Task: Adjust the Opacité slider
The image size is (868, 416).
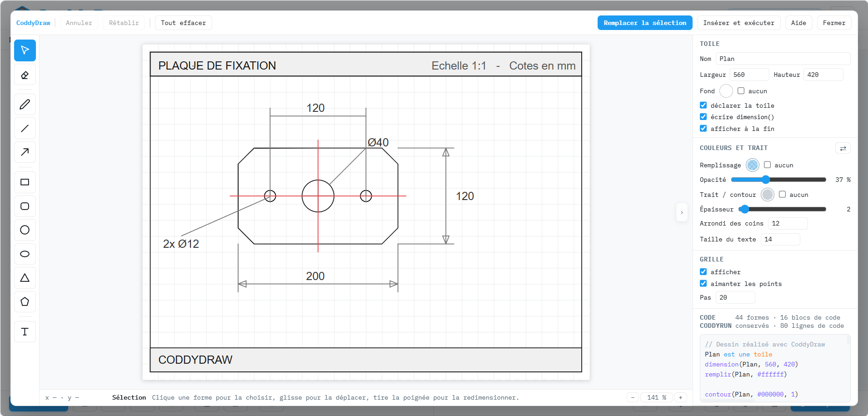Action: tap(778, 180)
